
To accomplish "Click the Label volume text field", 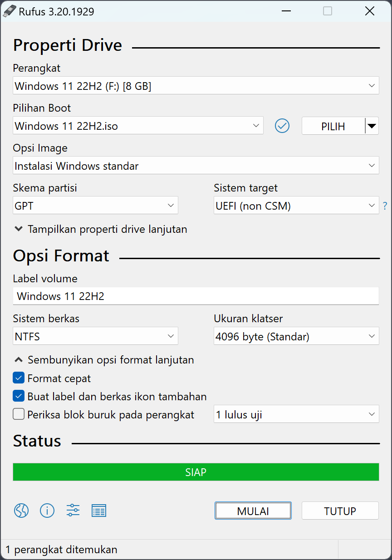I will click(x=196, y=296).
